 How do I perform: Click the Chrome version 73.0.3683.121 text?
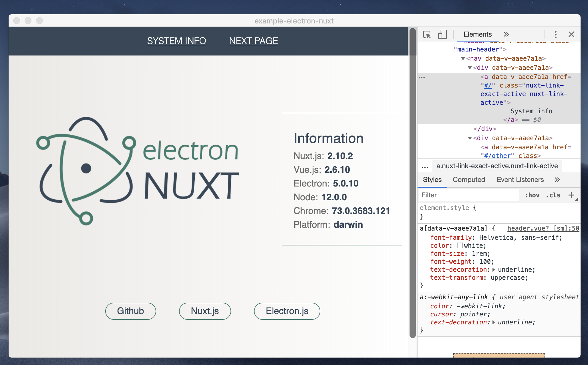361,211
